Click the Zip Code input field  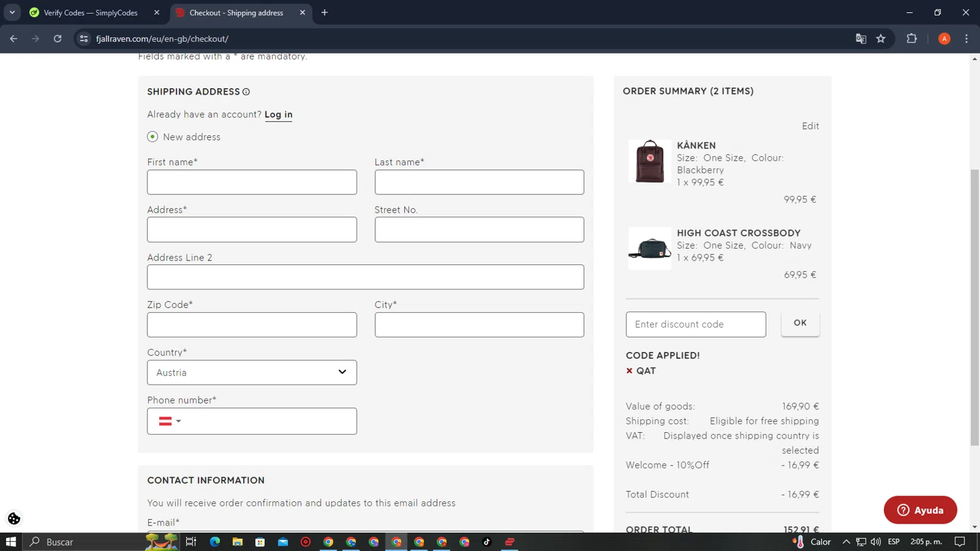(x=252, y=325)
